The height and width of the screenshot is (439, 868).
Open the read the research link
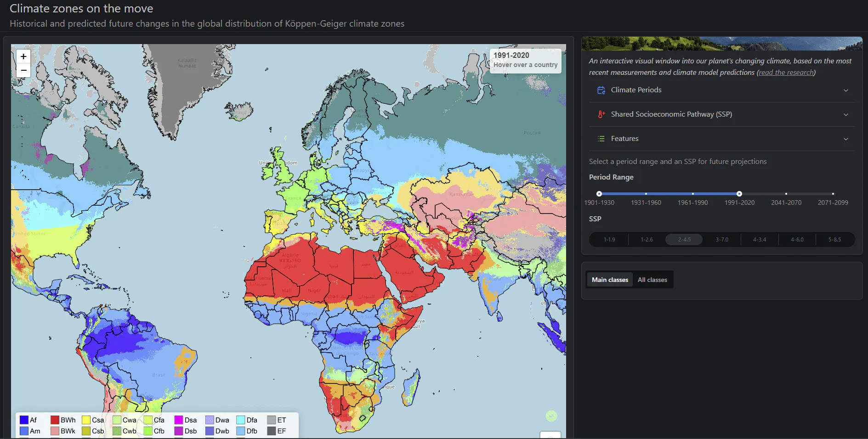(x=786, y=73)
